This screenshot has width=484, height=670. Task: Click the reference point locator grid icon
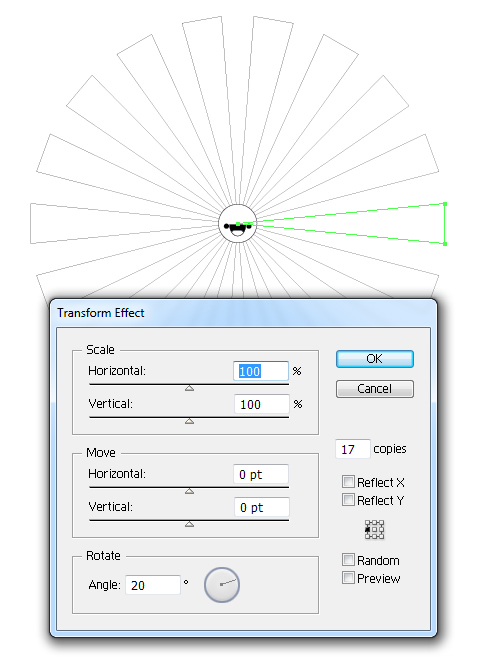(374, 529)
